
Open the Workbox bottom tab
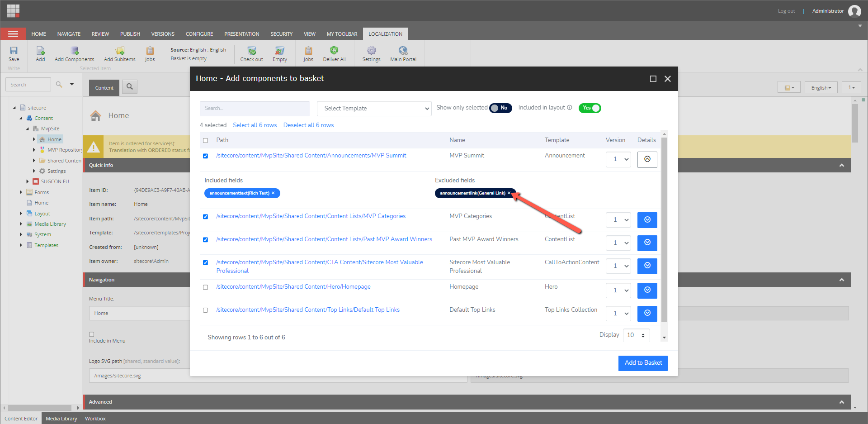[x=95, y=419]
